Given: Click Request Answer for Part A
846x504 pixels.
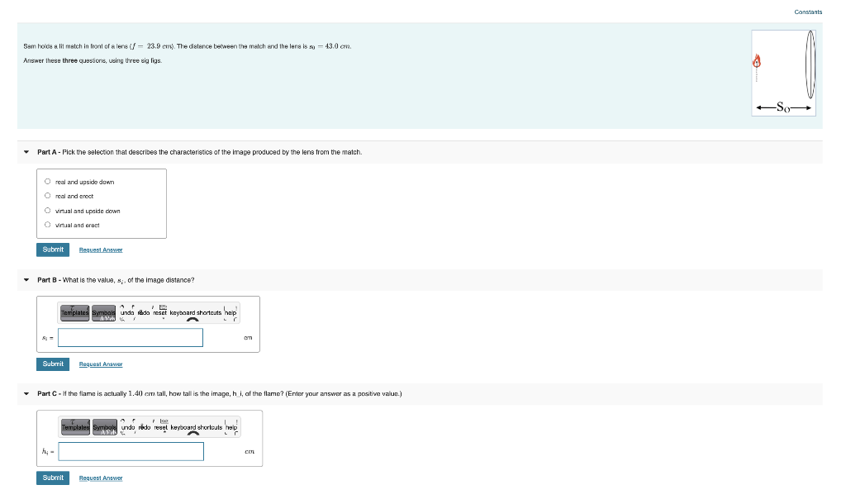Looking at the screenshot, I should point(100,250).
